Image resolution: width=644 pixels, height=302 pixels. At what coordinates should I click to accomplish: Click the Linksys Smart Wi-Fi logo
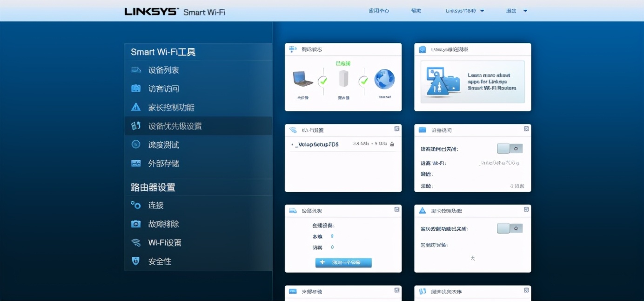[175, 11]
